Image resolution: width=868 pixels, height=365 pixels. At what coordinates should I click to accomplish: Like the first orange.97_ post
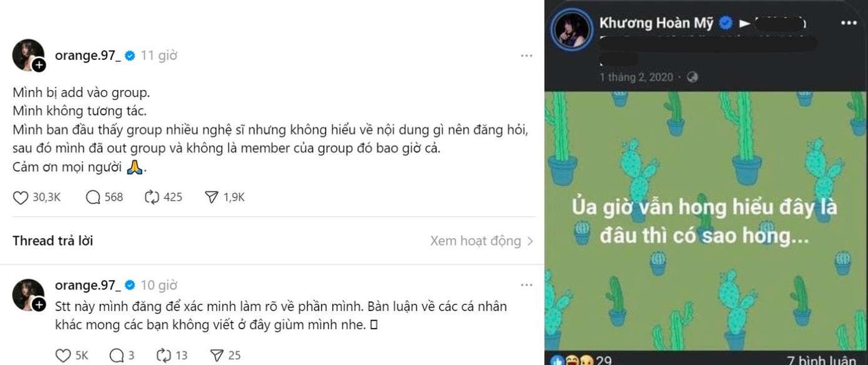[x=21, y=197]
